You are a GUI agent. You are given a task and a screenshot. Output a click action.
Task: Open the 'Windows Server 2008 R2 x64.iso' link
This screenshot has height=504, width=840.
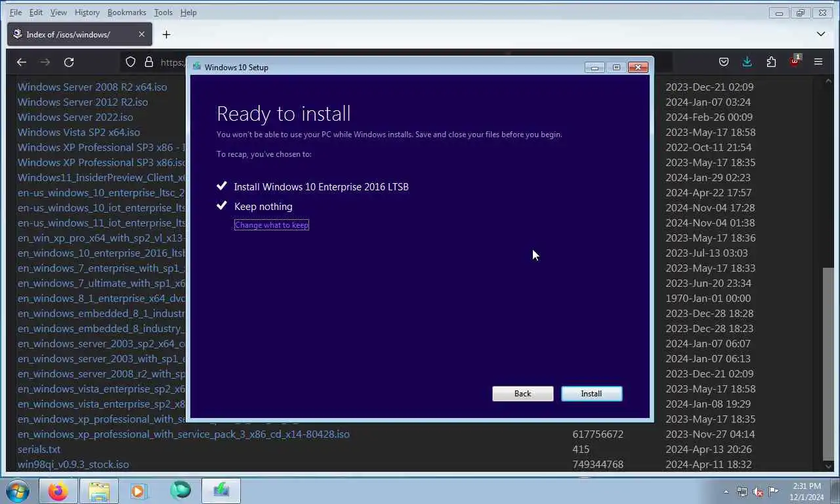[93, 87]
